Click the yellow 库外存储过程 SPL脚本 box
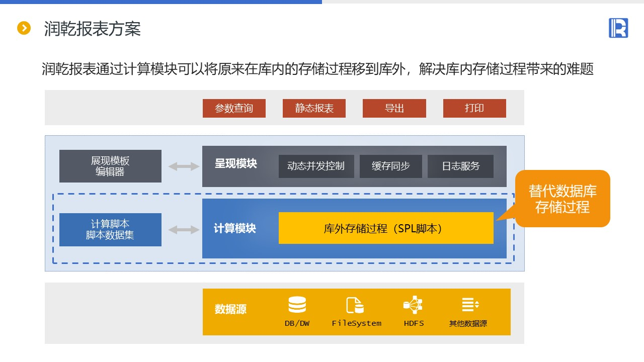The height and width of the screenshot is (362, 644). [386, 228]
